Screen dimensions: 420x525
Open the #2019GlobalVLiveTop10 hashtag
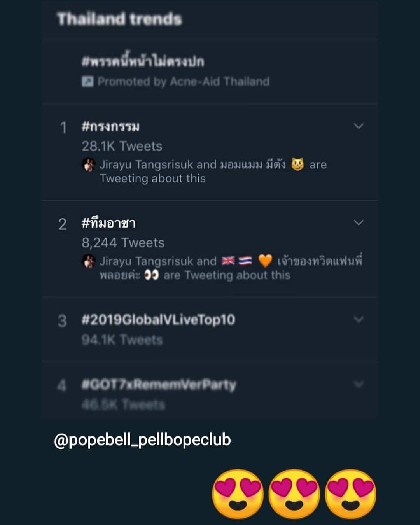pos(158,320)
